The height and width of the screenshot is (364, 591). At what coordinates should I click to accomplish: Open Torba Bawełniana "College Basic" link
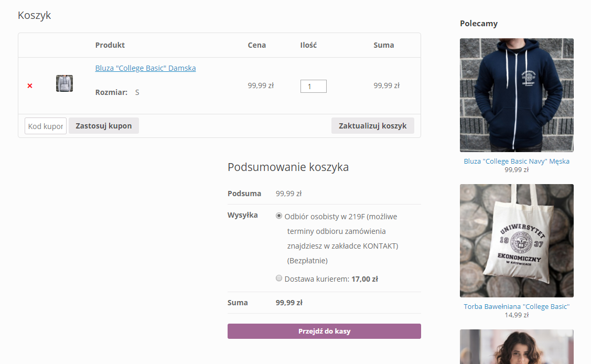(x=517, y=307)
